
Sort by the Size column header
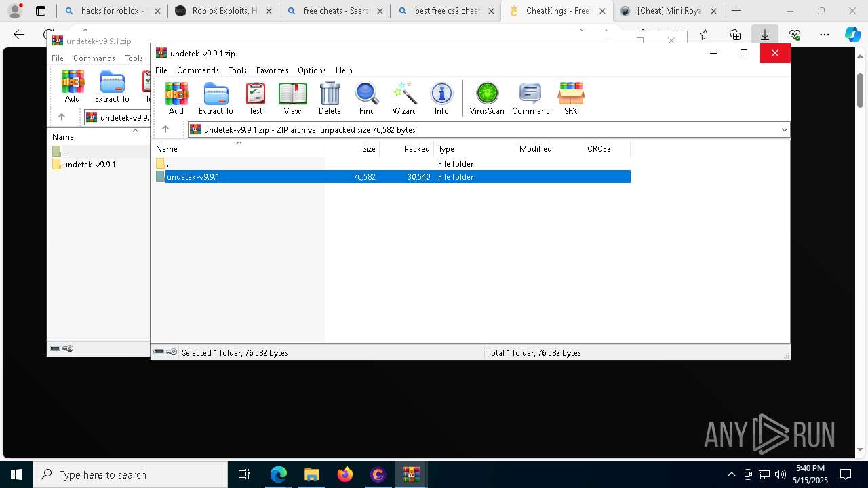(x=352, y=149)
